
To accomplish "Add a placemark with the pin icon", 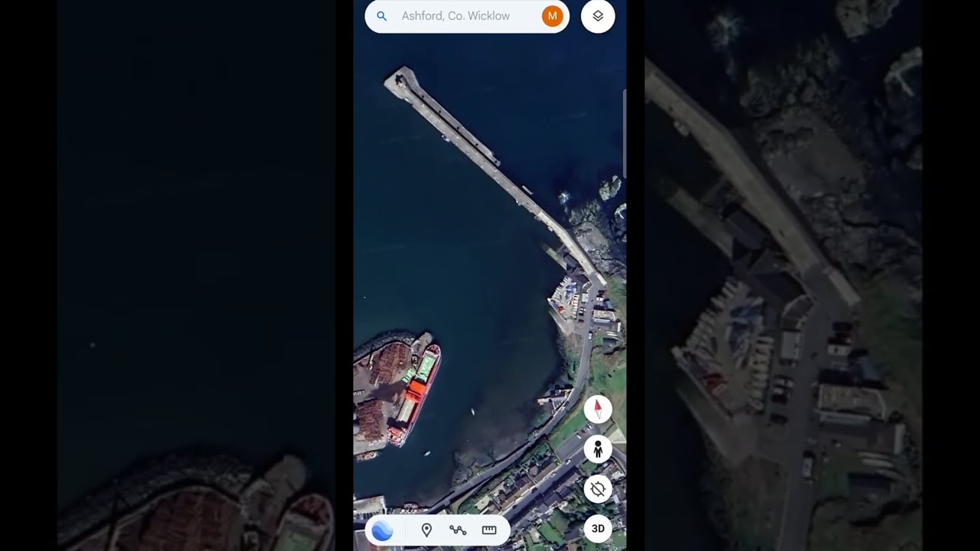I will coord(426,530).
